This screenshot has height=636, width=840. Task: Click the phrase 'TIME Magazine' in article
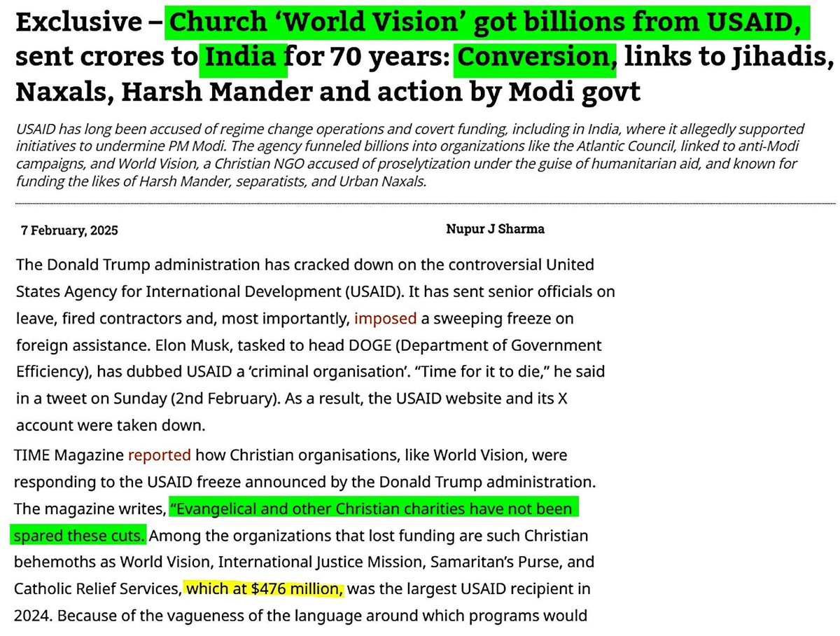click(69, 455)
